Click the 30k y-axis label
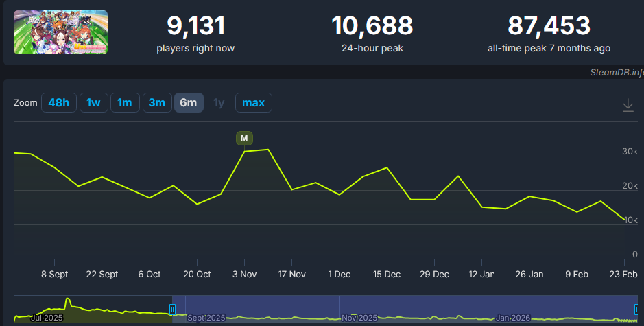Screen dimensions: 644x326 click(x=630, y=151)
